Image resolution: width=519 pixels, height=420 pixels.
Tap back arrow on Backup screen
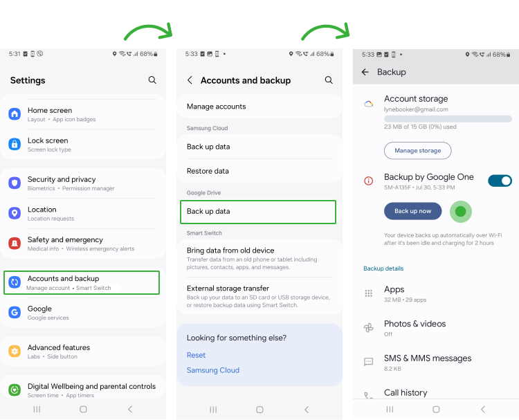coord(365,72)
